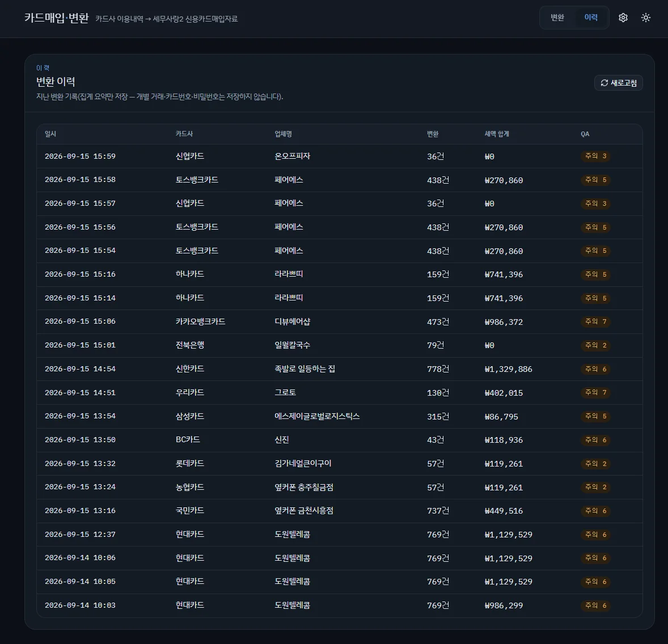This screenshot has width=668, height=644.
Task: Click the 전북은행 card issuer cell
Action: click(x=190, y=345)
